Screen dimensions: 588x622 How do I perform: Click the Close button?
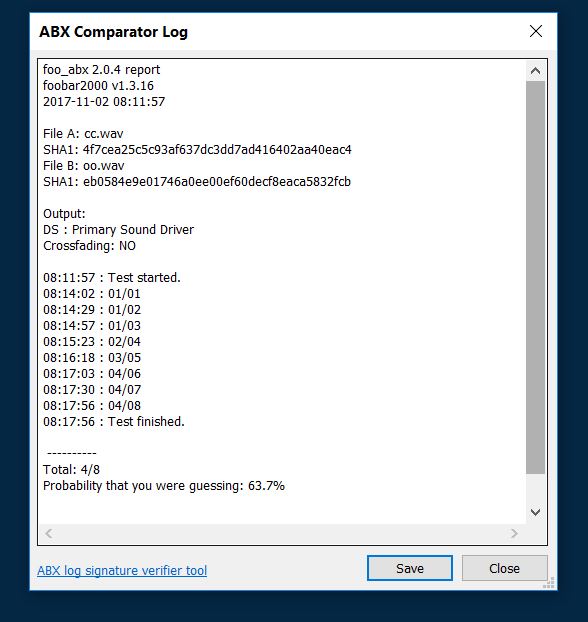click(504, 568)
